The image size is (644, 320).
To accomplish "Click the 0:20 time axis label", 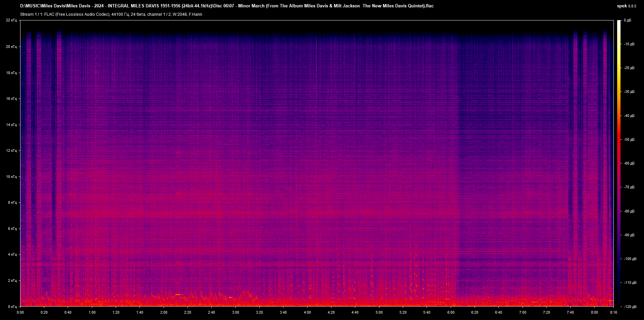I will point(44,312).
